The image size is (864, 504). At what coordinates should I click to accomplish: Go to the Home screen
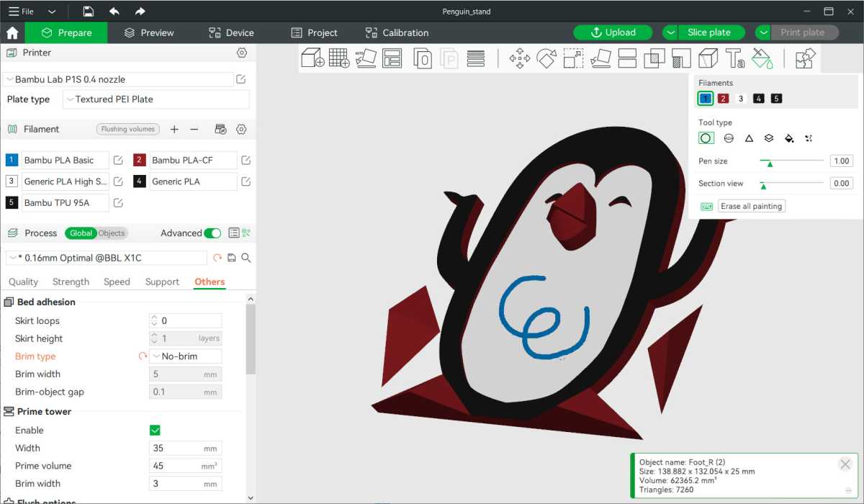tap(12, 32)
